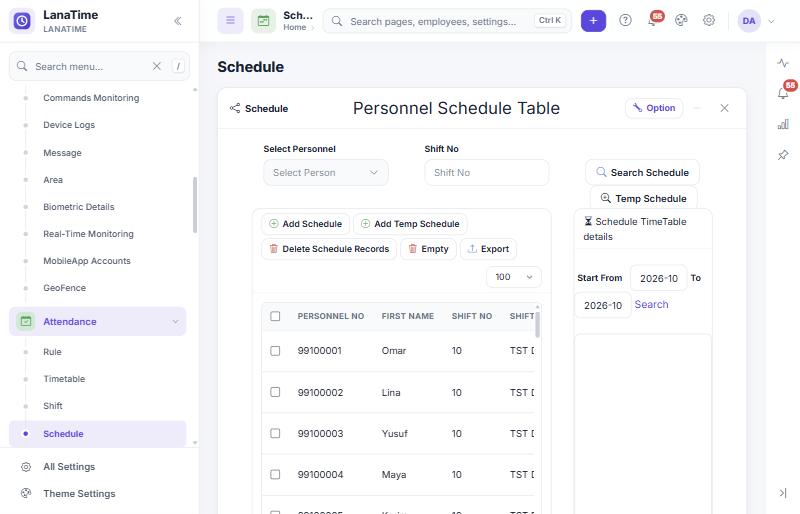Open the right rail notification bell

[783, 93]
